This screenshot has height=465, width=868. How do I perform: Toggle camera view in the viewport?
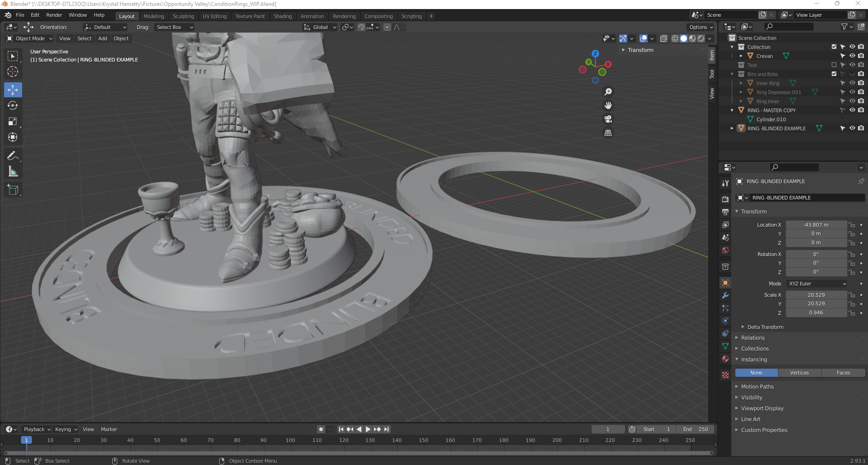pyautogui.click(x=608, y=119)
